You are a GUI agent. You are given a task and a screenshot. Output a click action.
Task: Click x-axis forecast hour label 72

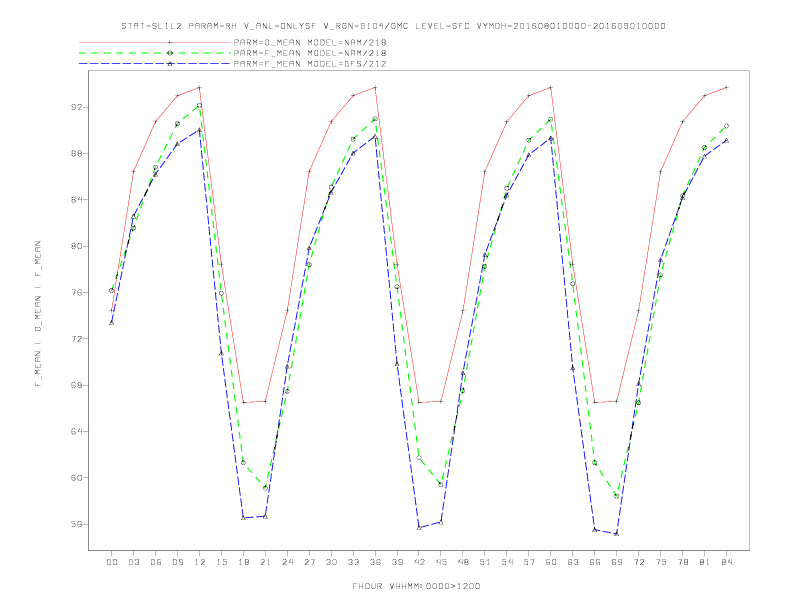point(639,562)
